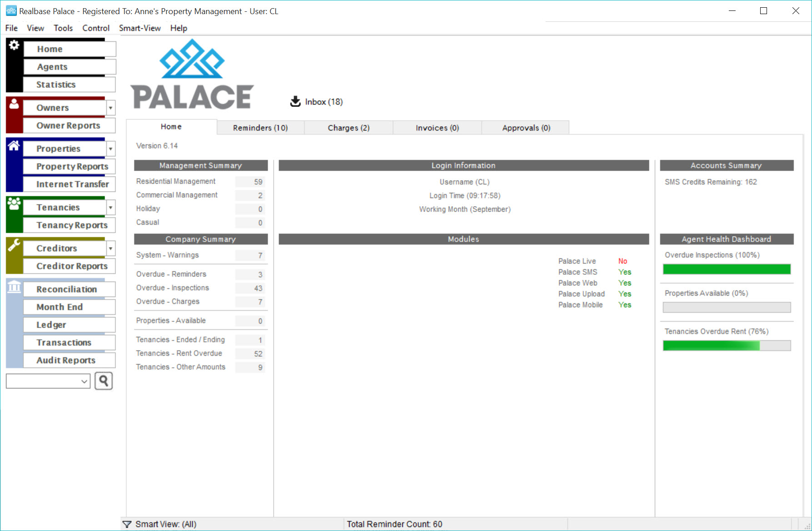Switch to the Charges (2) tab
This screenshot has height=531, width=812.
pos(349,128)
